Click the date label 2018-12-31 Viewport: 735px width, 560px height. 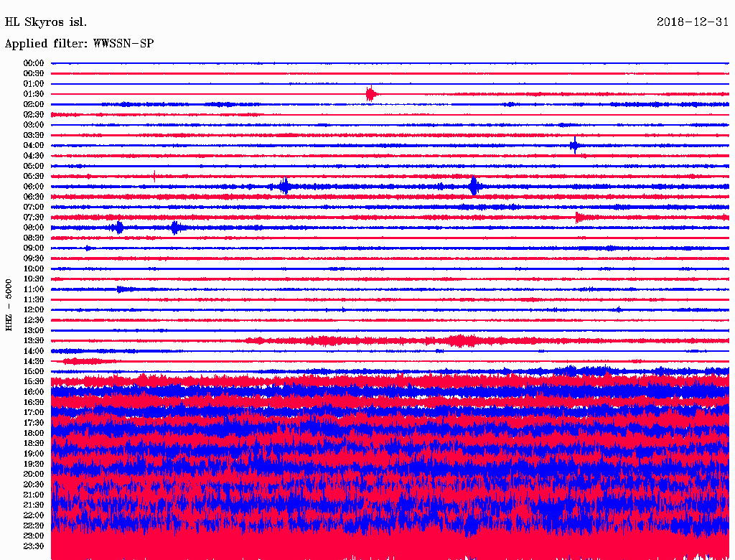[693, 22]
